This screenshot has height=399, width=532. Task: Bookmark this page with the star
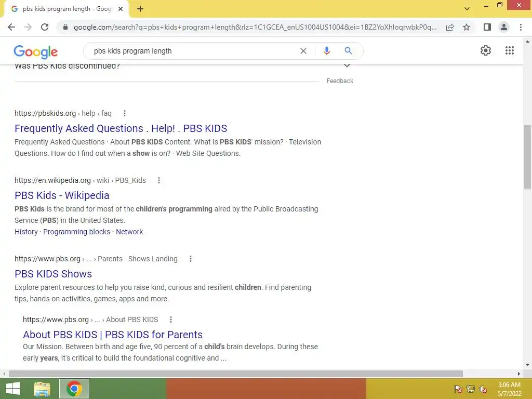point(467,27)
